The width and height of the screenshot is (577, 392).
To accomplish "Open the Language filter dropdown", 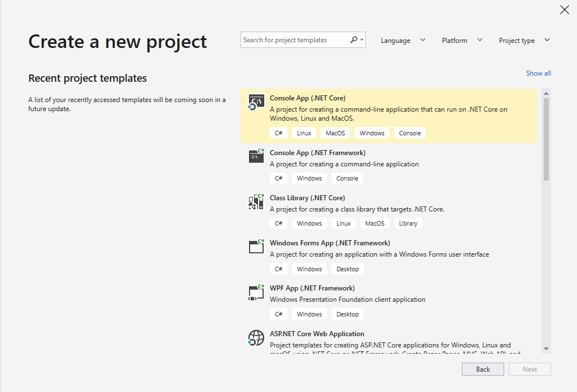I will coord(403,40).
